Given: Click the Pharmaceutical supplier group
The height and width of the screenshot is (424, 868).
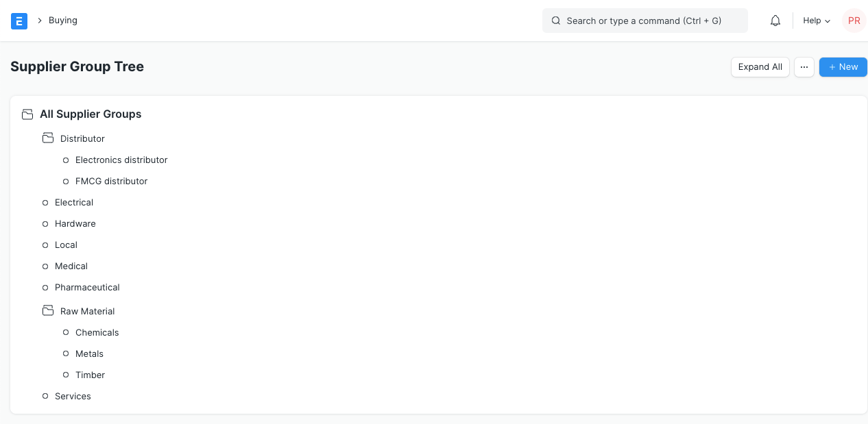Looking at the screenshot, I should pyautogui.click(x=87, y=287).
